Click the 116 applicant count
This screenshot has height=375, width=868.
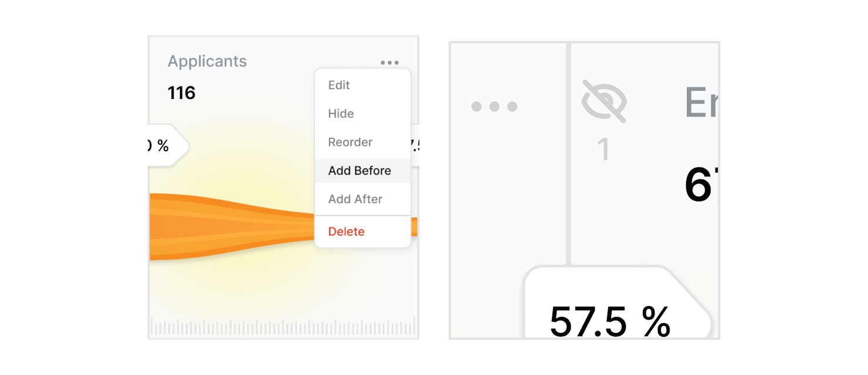tap(181, 93)
